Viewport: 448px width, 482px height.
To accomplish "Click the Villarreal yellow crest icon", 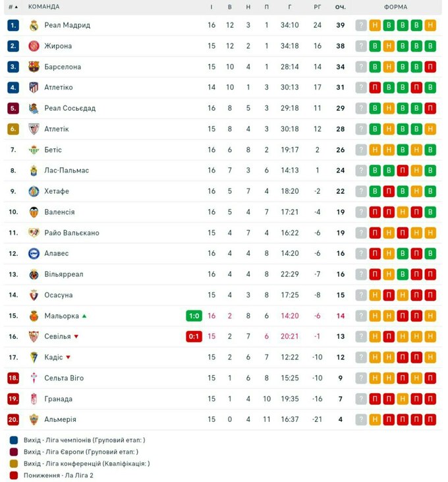I will pyautogui.click(x=34, y=274).
